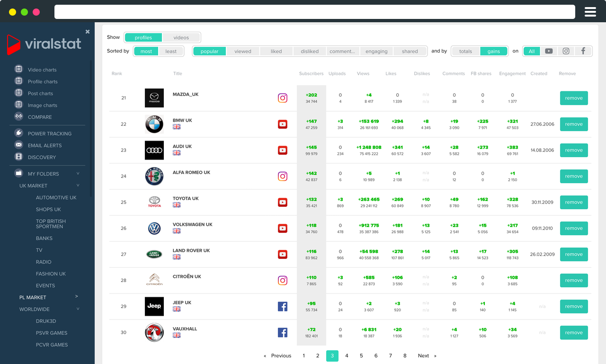Open FASHION UK folder

pyautogui.click(x=51, y=274)
